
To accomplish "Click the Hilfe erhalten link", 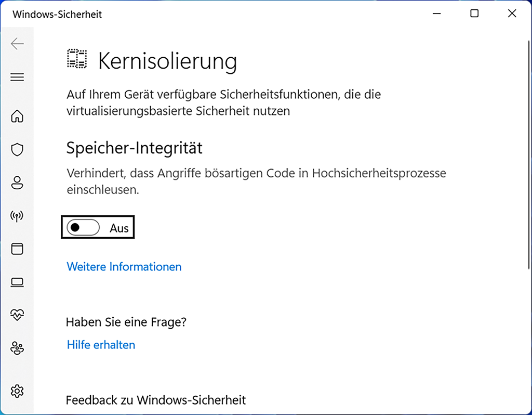I will [x=101, y=345].
